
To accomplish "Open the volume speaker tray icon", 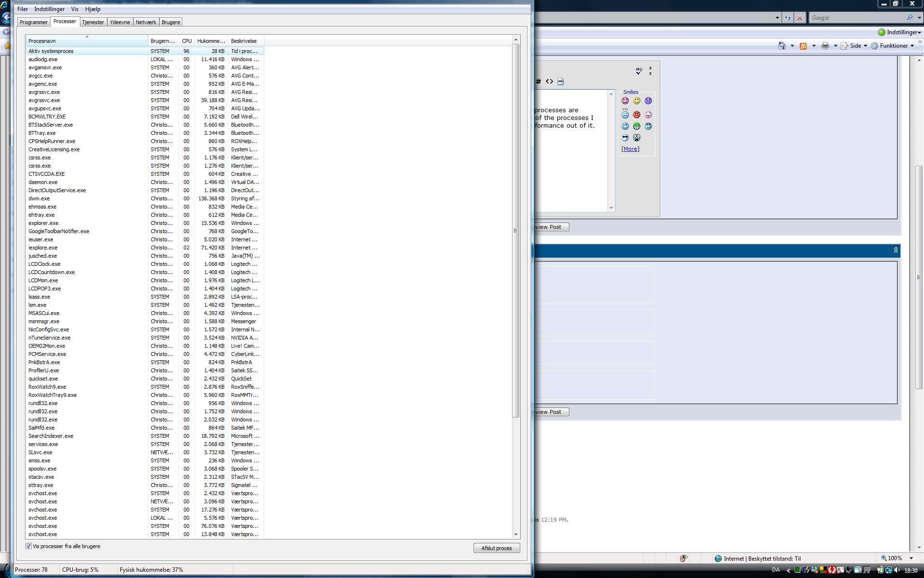I will [x=897, y=570].
